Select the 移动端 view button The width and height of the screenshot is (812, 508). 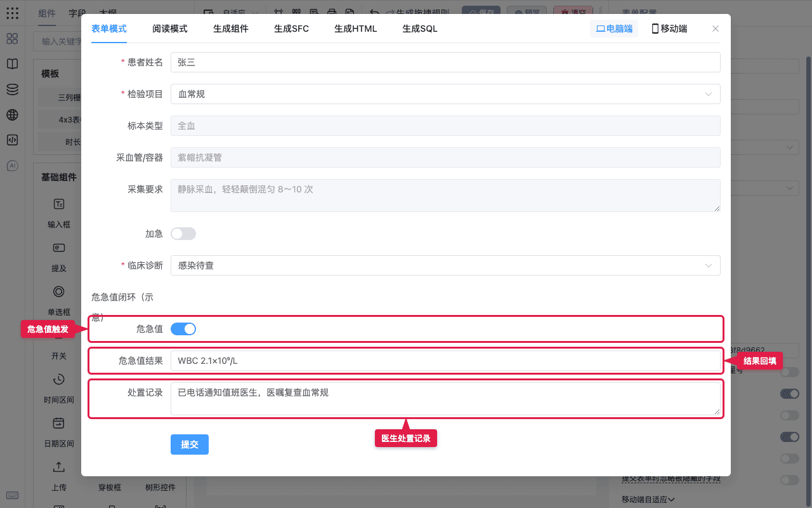click(x=669, y=29)
